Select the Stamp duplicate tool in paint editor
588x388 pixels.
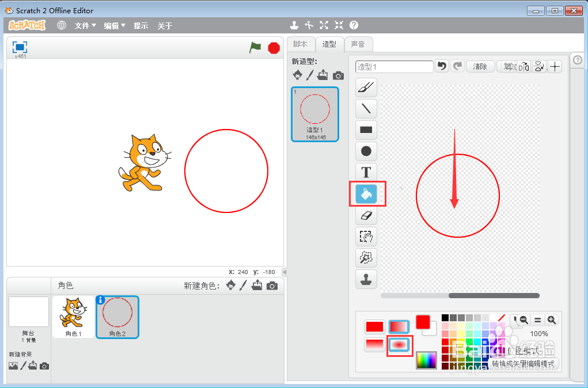point(366,279)
